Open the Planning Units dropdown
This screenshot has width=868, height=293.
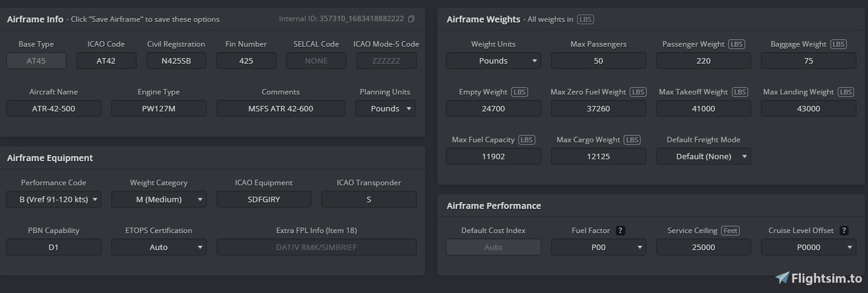point(385,109)
